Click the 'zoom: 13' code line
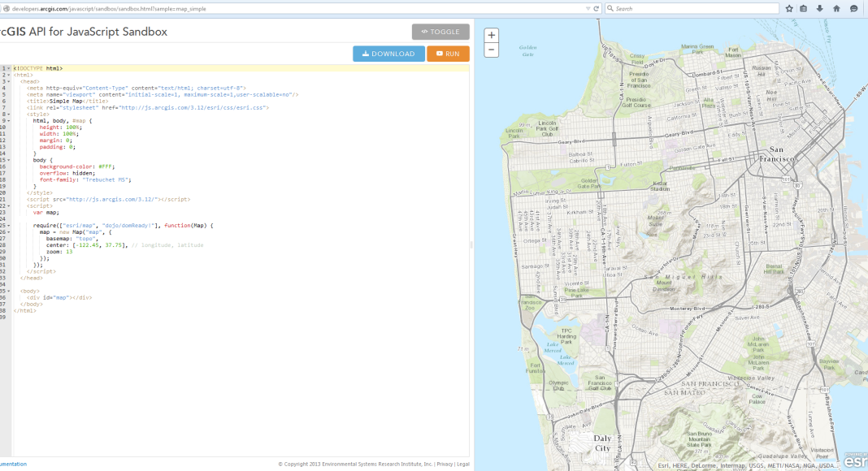868x471 pixels. click(x=59, y=252)
